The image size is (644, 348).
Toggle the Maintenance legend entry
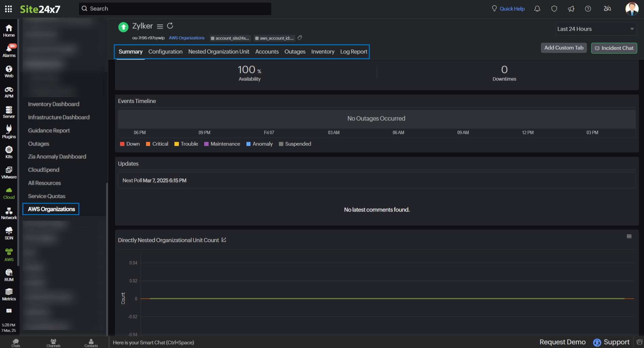point(222,144)
